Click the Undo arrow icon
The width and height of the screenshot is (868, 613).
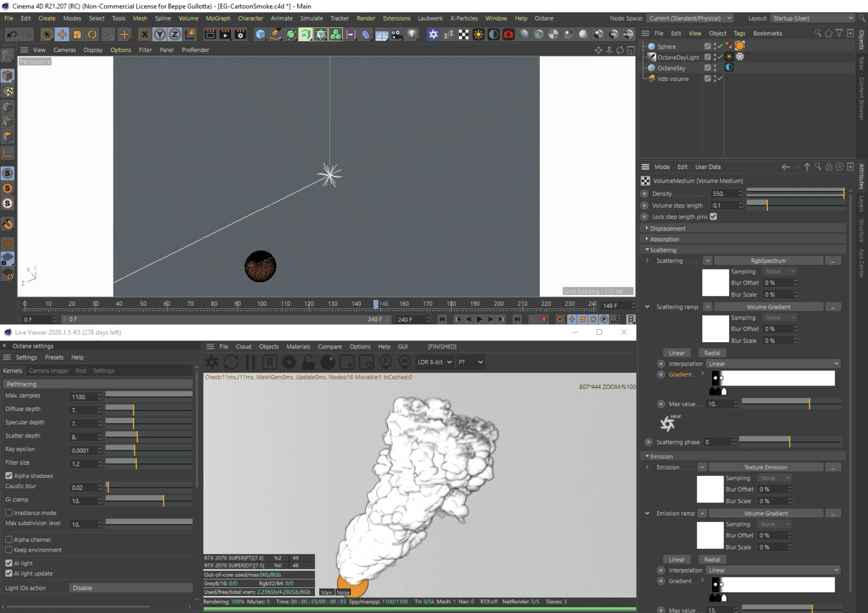(12, 34)
